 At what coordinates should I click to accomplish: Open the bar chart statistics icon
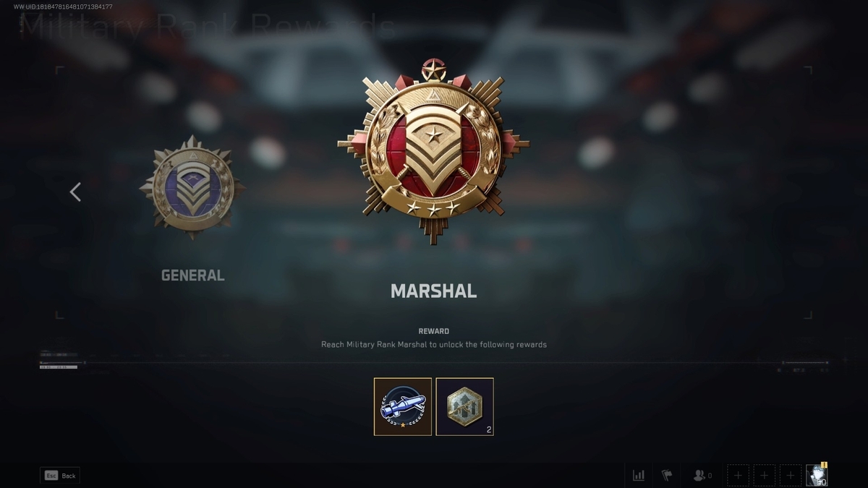pos(639,476)
